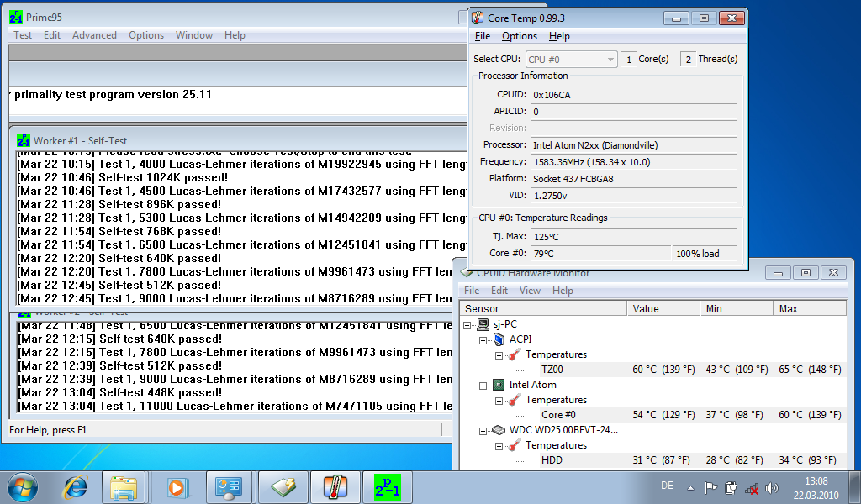Open the Select CPU dropdown in Core Temp
This screenshot has width=861, height=504.
[571, 60]
